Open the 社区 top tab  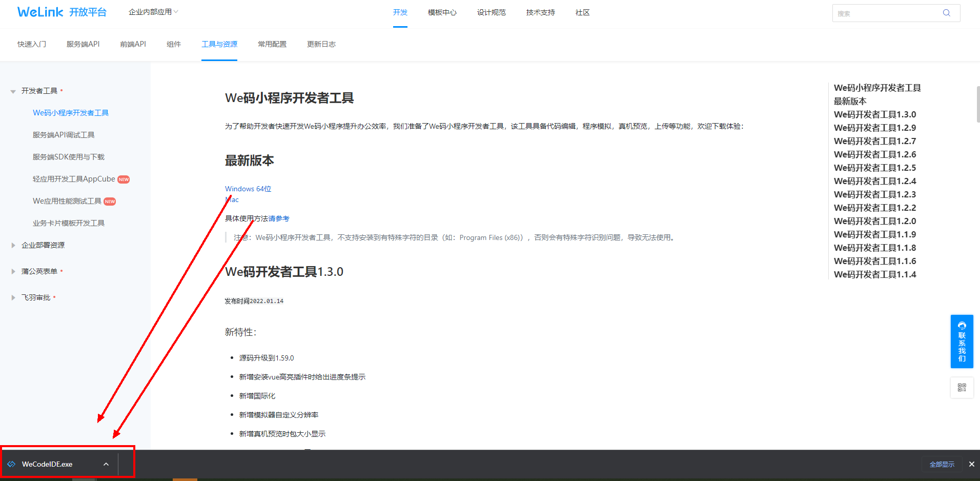click(x=583, y=12)
